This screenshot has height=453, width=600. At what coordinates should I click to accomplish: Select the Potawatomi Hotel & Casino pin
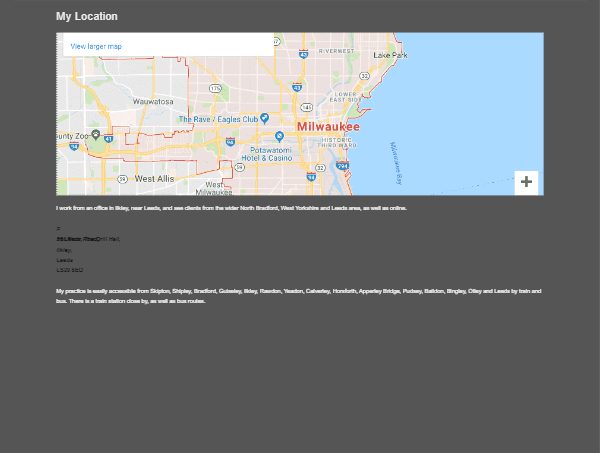coord(280,137)
